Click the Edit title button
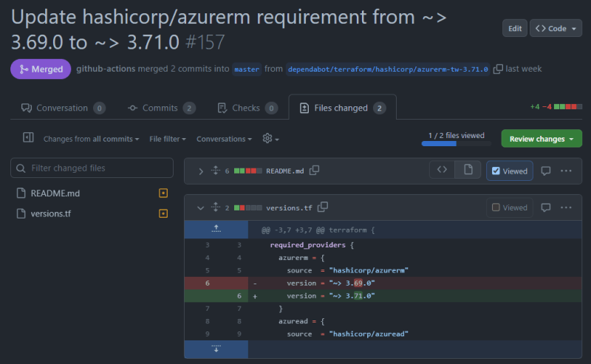 (514, 28)
